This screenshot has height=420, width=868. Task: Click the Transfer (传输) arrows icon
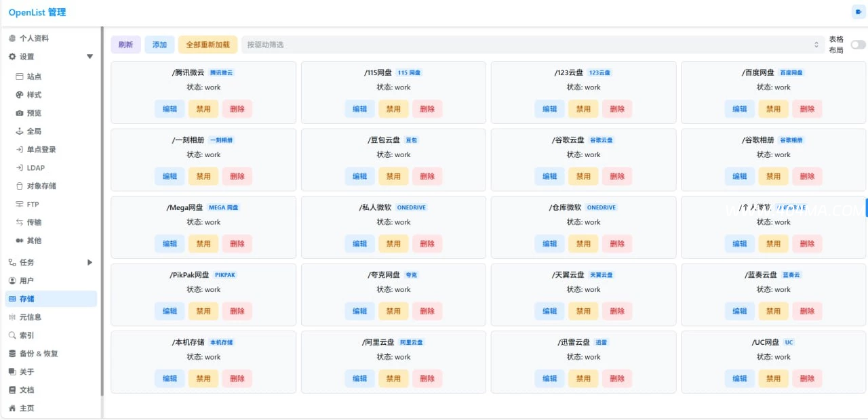pyautogui.click(x=20, y=222)
